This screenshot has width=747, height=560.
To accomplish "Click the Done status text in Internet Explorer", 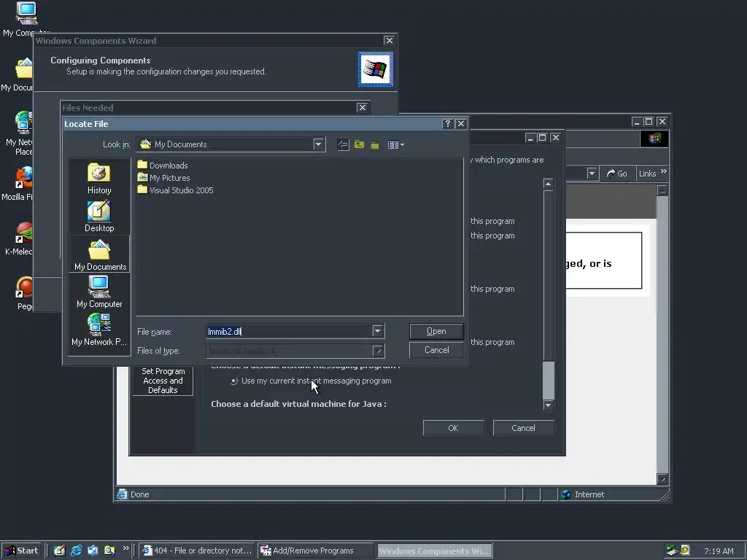I will point(139,494).
